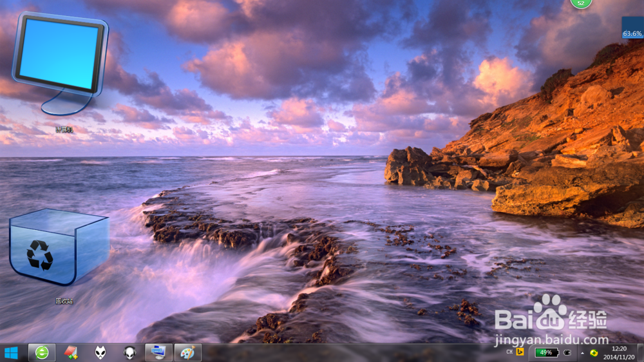Open the green 360 shield tray icon

[x=594, y=353]
